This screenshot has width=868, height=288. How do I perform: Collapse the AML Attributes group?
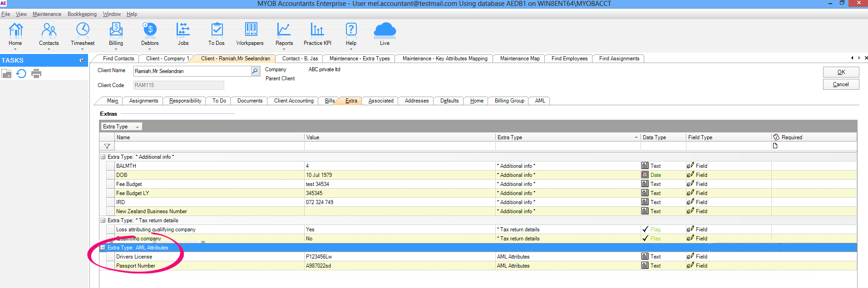(103, 248)
